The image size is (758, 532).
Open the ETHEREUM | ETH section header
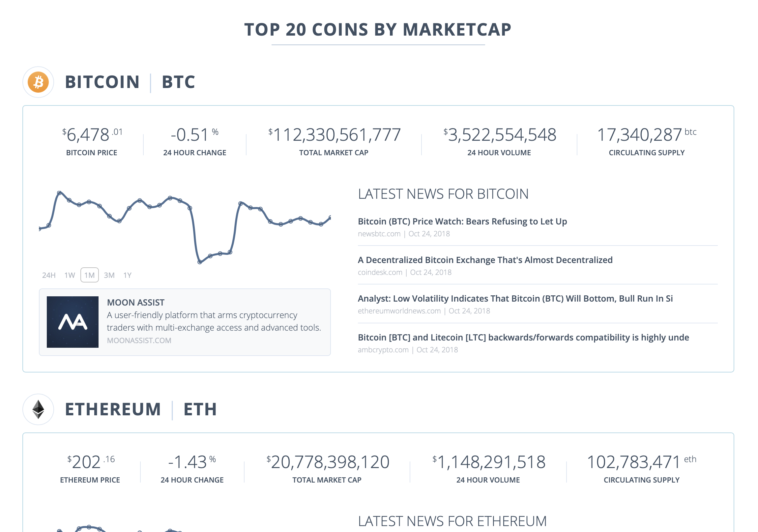(x=141, y=410)
